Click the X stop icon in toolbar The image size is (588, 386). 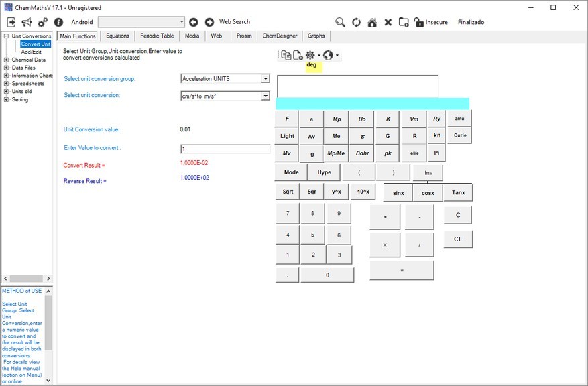pos(388,23)
